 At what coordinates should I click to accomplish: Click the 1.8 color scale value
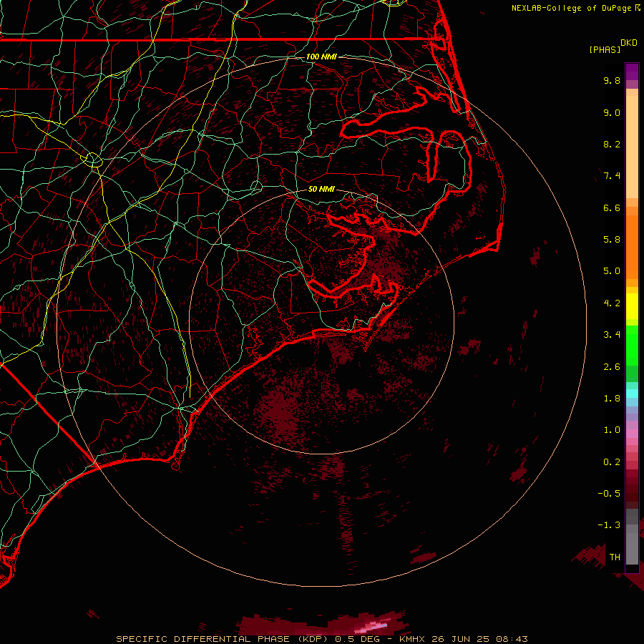point(612,399)
